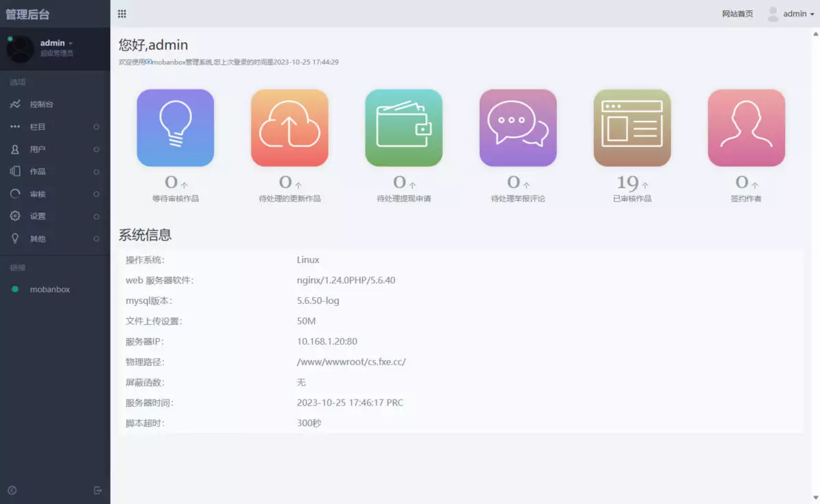Click the 待处理的更新作品 caption
The width and height of the screenshot is (820, 504).
coord(290,199)
